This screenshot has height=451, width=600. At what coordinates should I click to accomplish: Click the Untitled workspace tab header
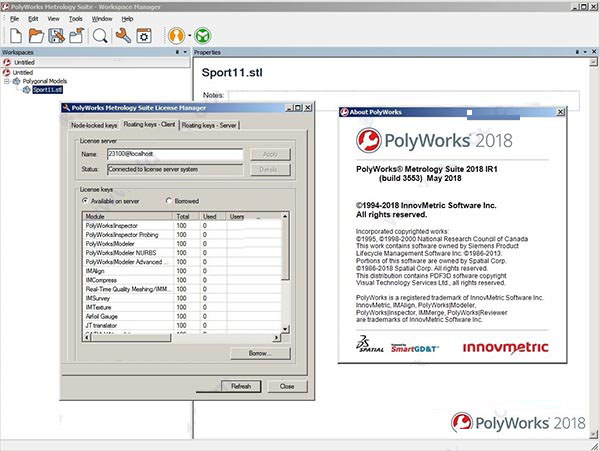coord(24,62)
